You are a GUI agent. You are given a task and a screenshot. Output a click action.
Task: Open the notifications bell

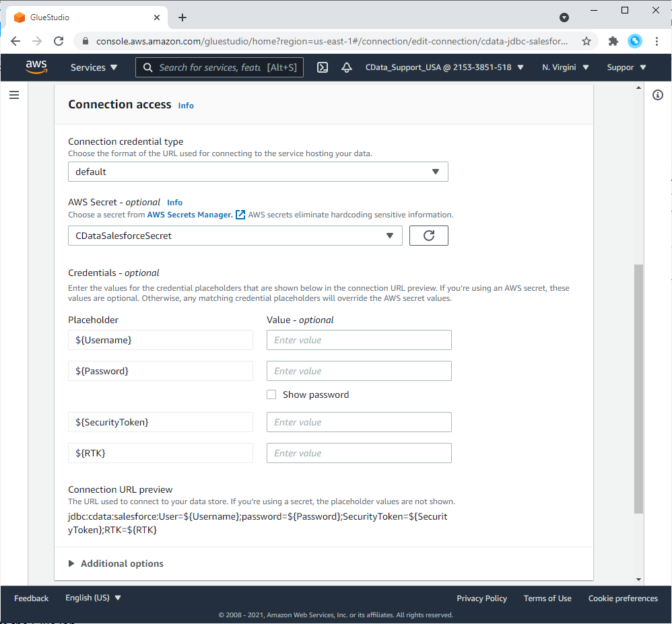[x=347, y=67]
